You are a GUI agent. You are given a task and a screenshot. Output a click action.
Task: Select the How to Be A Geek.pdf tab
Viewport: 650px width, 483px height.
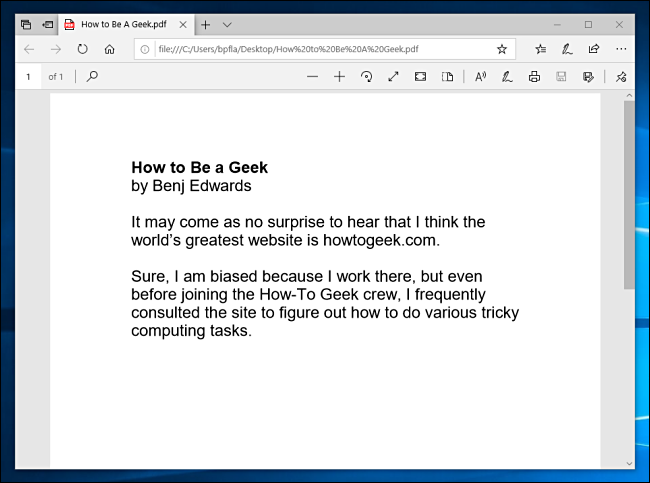click(124, 24)
